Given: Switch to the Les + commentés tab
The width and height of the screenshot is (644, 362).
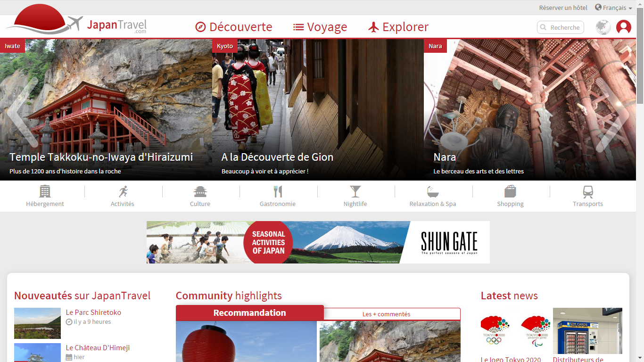Looking at the screenshot, I should pos(386,314).
